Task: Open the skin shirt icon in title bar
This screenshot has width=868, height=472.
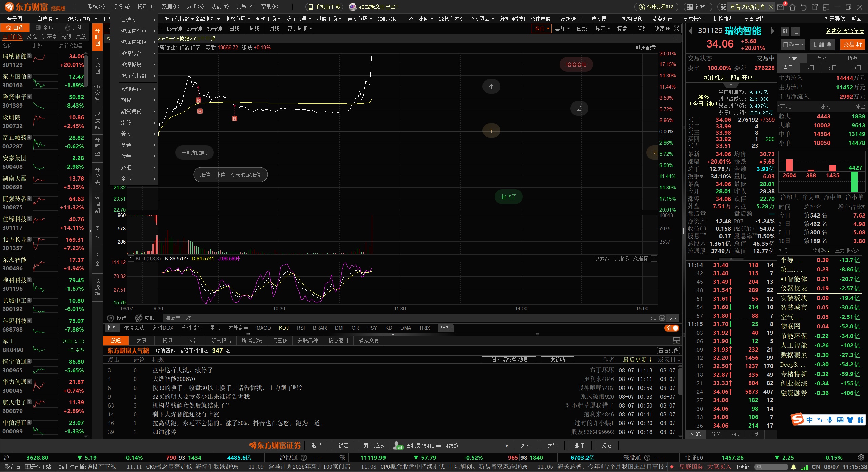Action: click(x=815, y=7)
